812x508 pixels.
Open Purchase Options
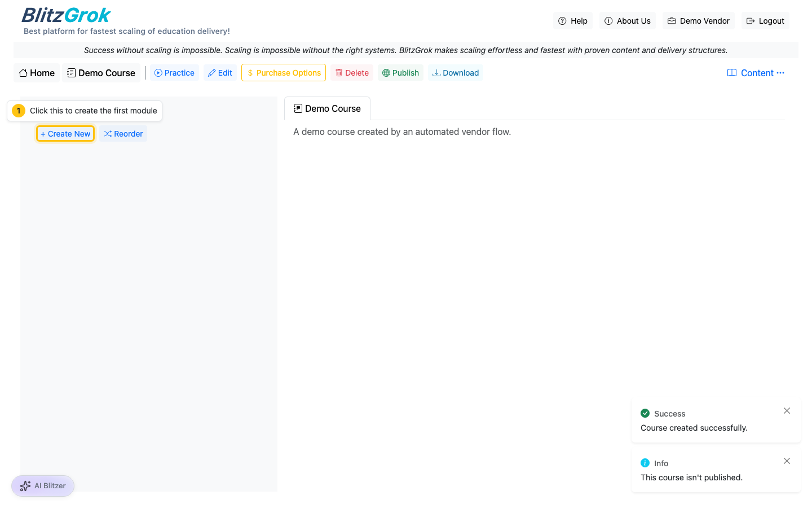(x=284, y=73)
